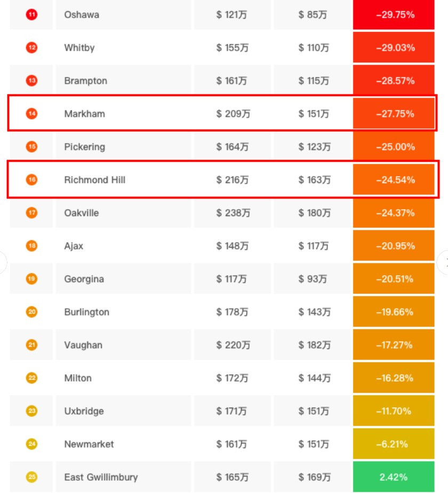Select the rank 22 badge beside Milton

click(31, 378)
